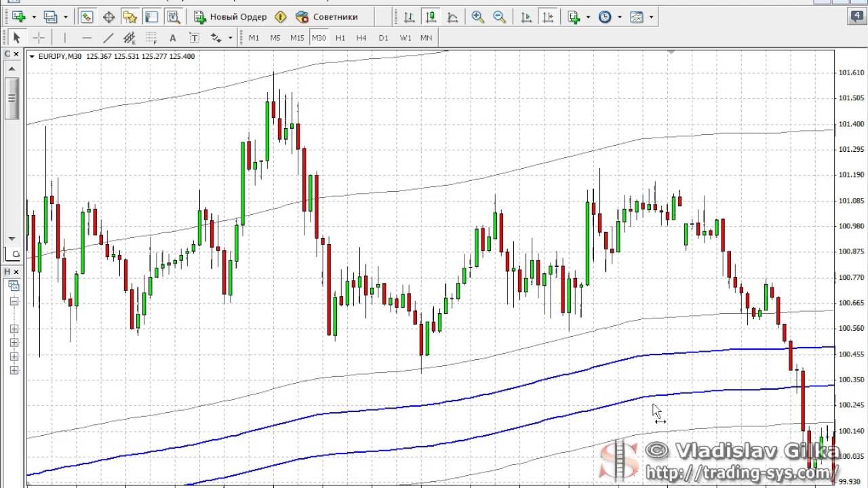Image resolution: width=868 pixels, height=488 pixels.
Task: Toggle the Navigator folder-star icon
Action: tap(130, 17)
